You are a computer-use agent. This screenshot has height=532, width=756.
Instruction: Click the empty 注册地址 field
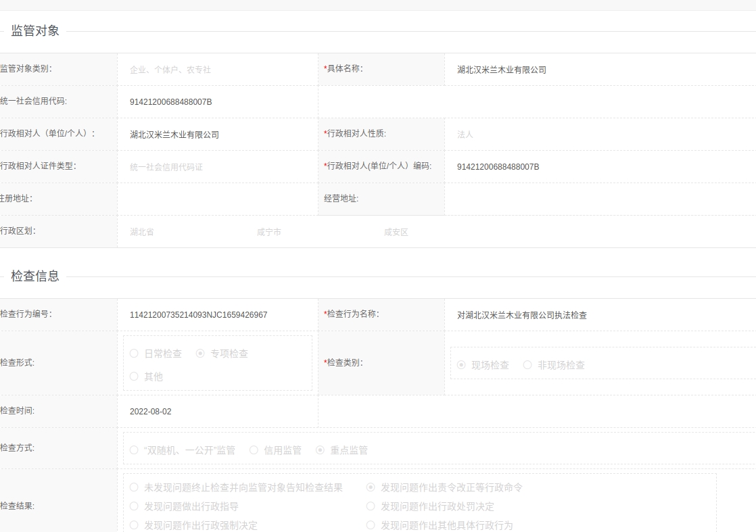(x=218, y=199)
